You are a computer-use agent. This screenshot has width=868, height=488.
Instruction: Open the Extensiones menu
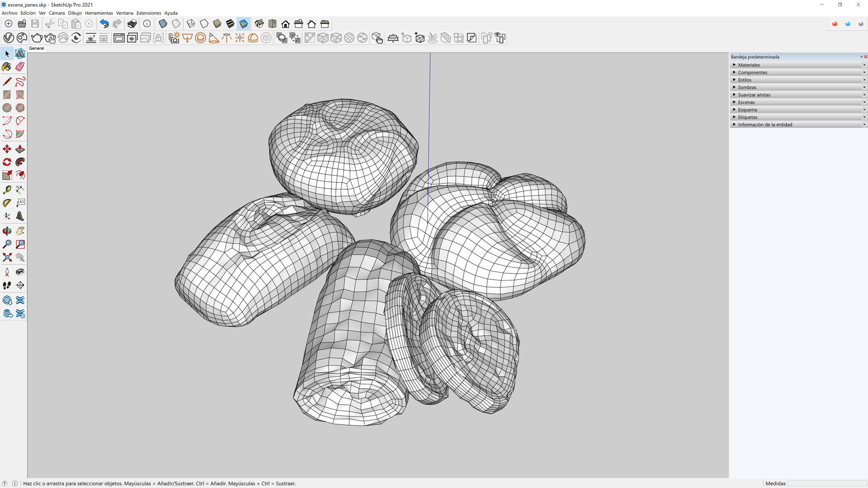pyautogui.click(x=148, y=13)
